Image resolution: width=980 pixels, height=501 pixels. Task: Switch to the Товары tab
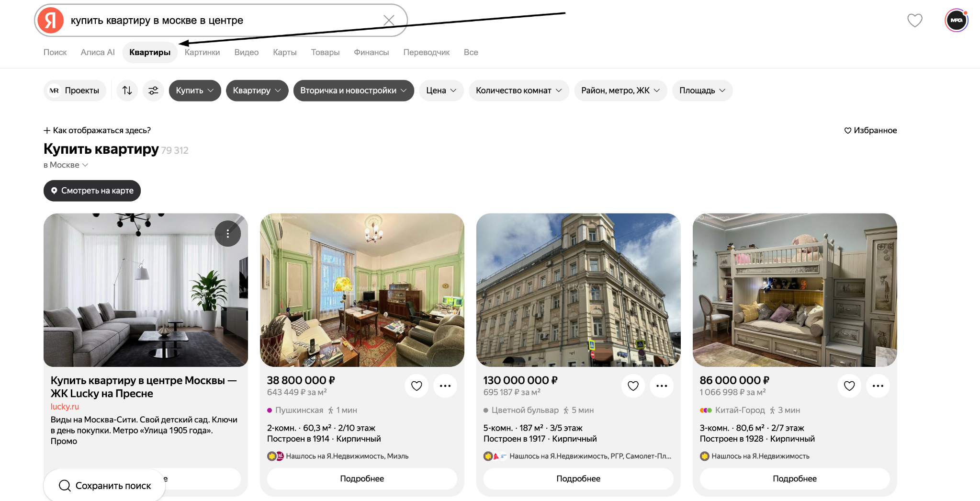coord(325,52)
